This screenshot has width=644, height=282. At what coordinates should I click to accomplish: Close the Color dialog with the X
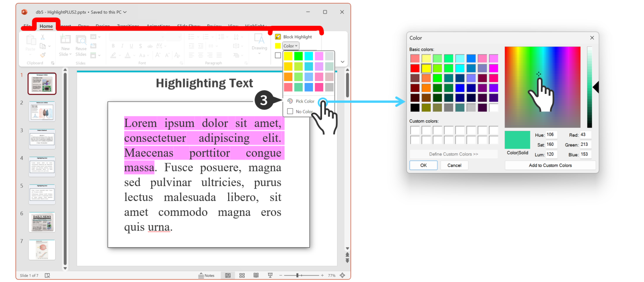click(592, 38)
